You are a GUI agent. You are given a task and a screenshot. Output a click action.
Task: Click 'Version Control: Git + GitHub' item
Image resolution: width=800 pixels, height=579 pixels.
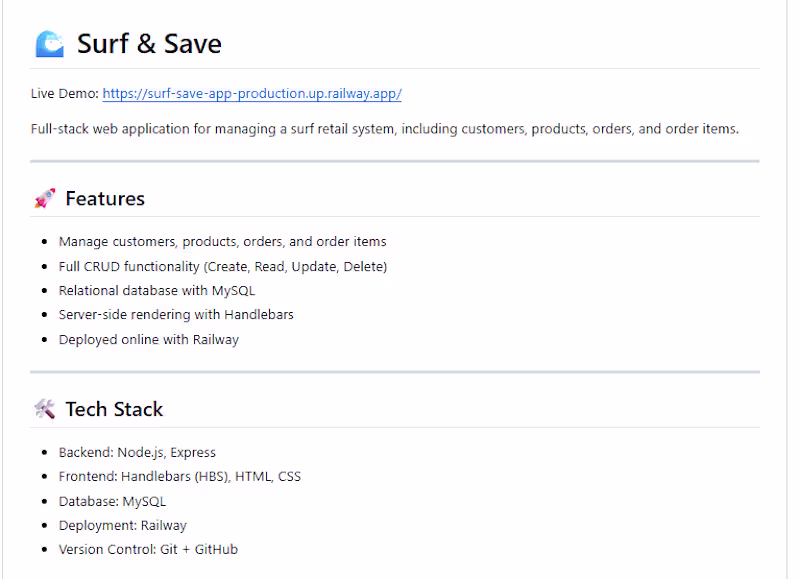pos(148,549)
